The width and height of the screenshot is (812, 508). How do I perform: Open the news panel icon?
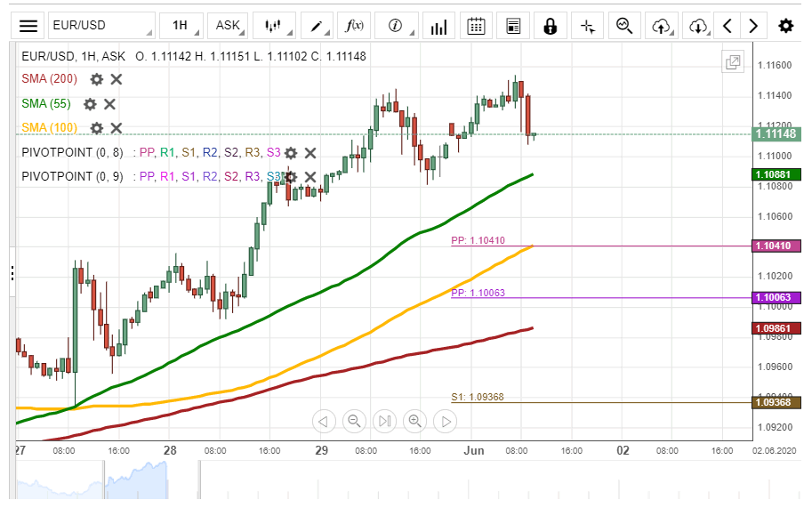point(513,26)
